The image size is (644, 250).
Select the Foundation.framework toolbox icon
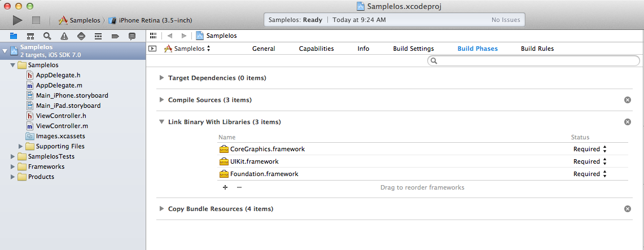[x=224, y=174]
